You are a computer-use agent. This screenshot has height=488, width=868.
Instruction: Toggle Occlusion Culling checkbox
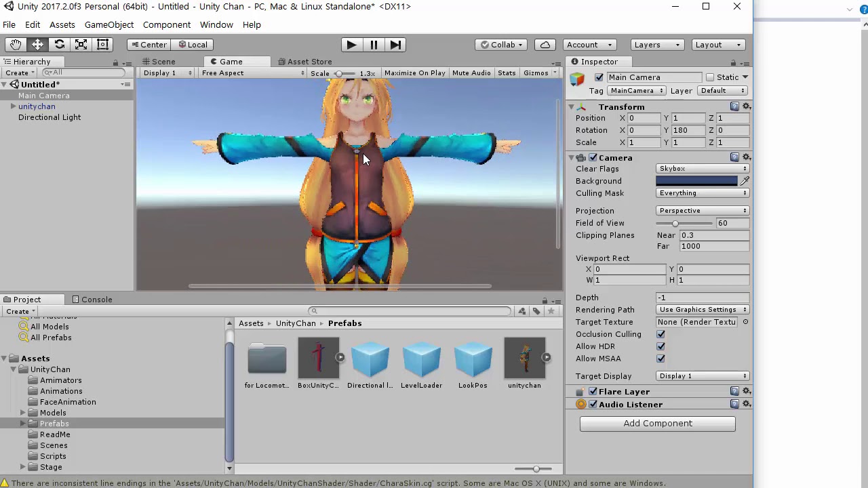click(660, 334)
